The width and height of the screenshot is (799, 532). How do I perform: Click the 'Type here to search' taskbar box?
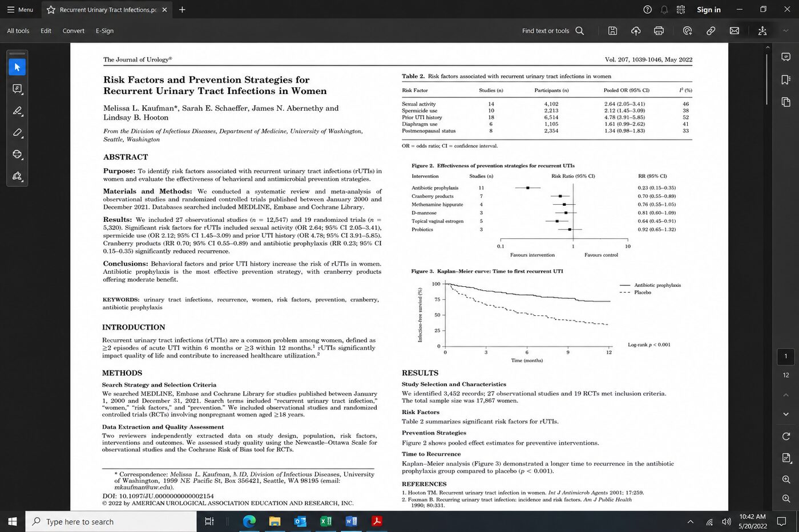click(110, 521)
